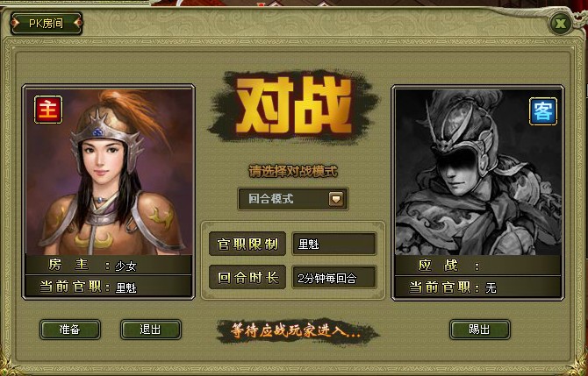
Task: Click the 准备 ready button
Action: [70, 330]
